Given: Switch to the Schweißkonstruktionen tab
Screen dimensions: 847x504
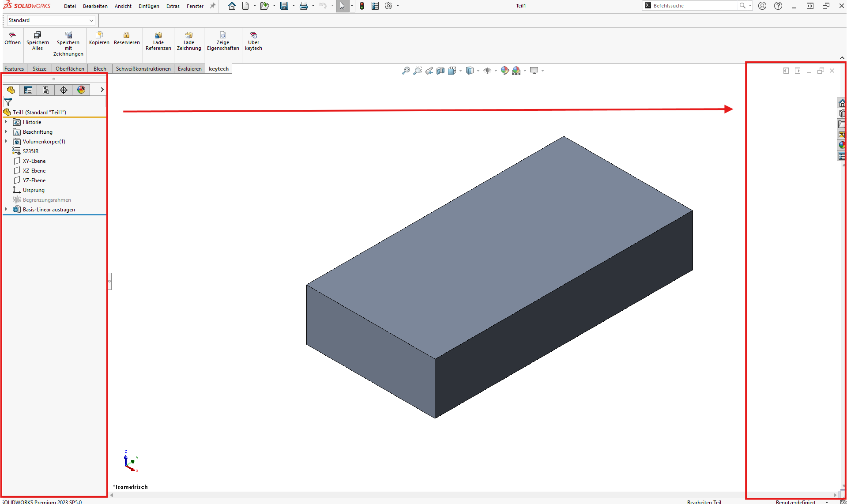Looking at the screenshot, I should click(x=143, y=69).
